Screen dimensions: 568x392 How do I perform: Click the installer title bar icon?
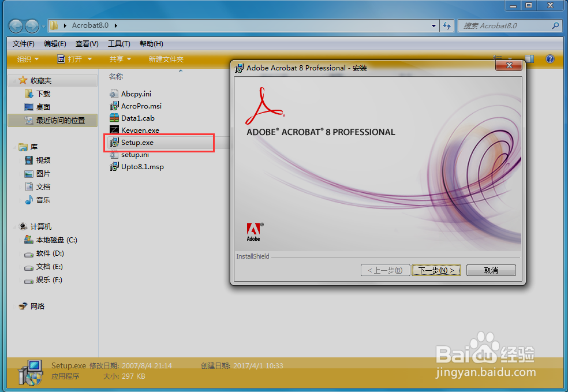[x=239, y=68]
